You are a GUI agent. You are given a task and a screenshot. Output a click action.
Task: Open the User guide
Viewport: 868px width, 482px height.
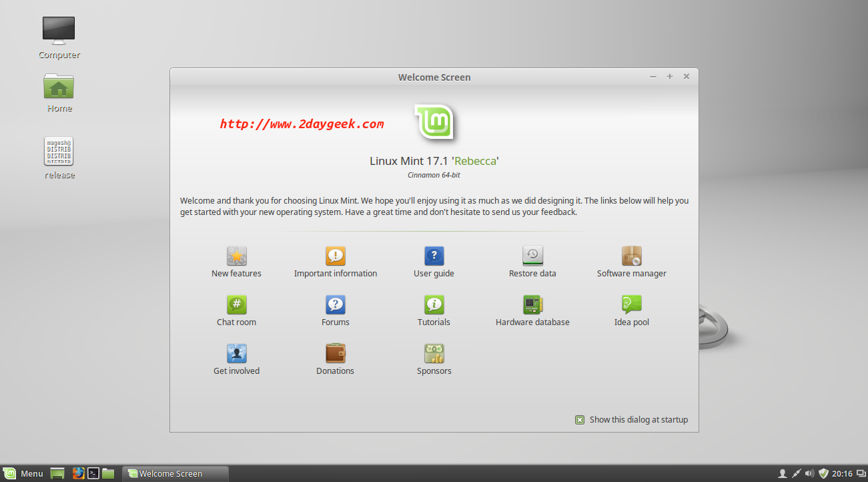coord(434,262)
